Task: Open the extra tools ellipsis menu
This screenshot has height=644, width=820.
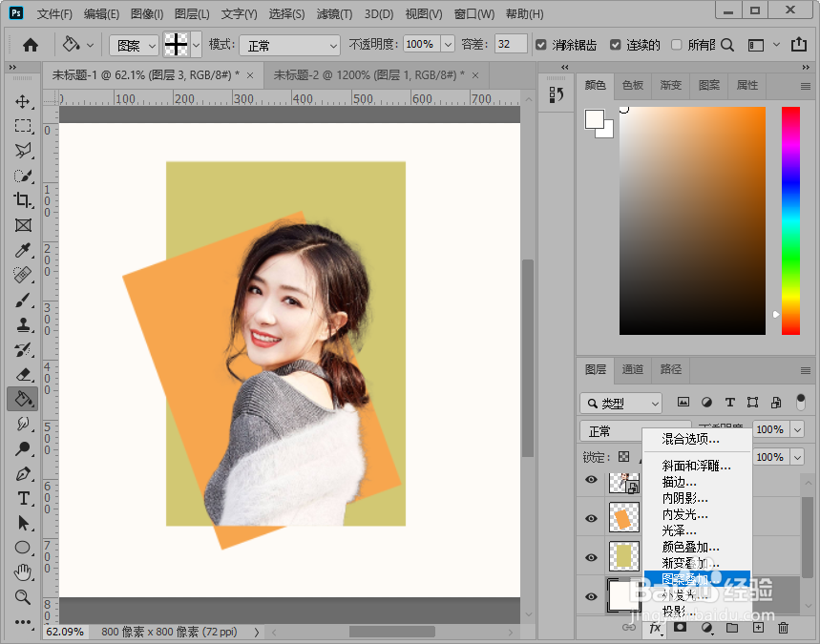Action: pyautogui.click(x=23, y=621)
